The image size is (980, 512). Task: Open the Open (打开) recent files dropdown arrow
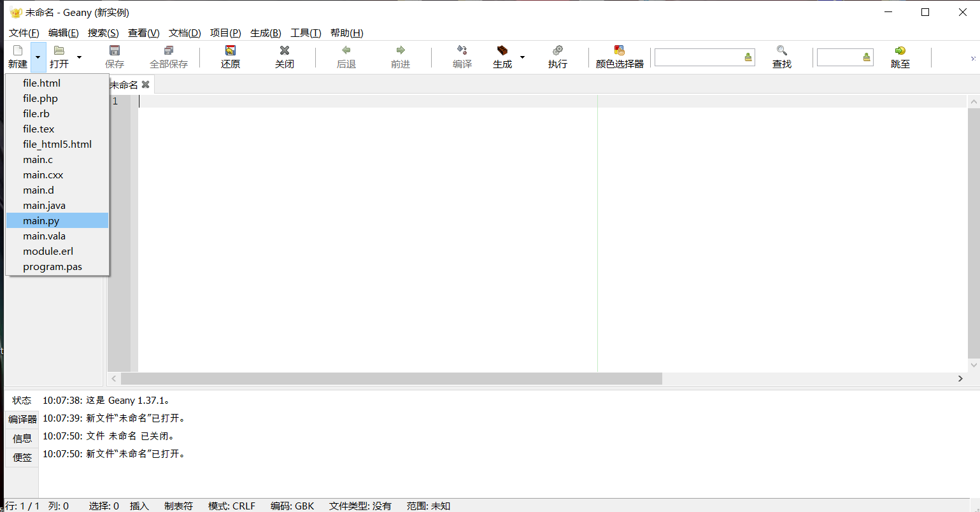click(79, 56)
